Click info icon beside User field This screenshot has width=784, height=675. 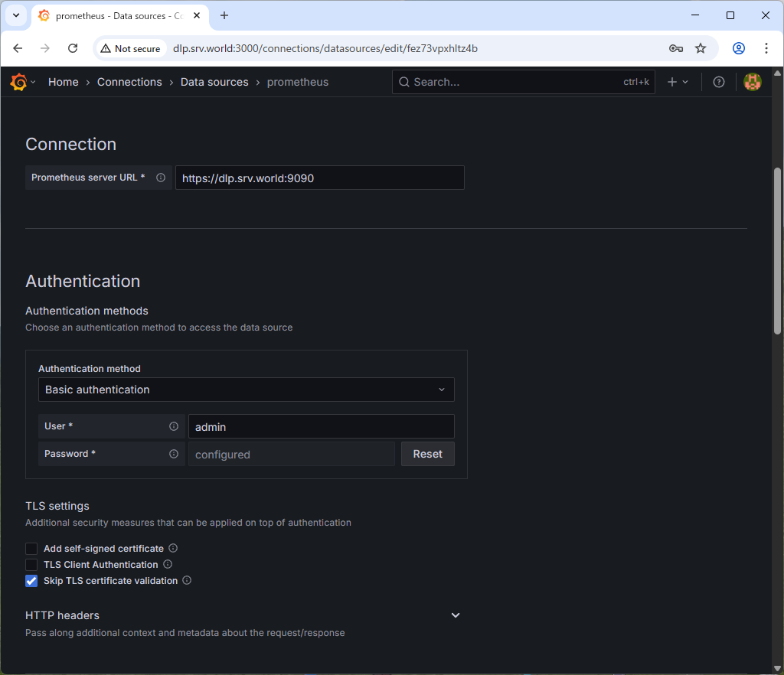coord(174,426)
